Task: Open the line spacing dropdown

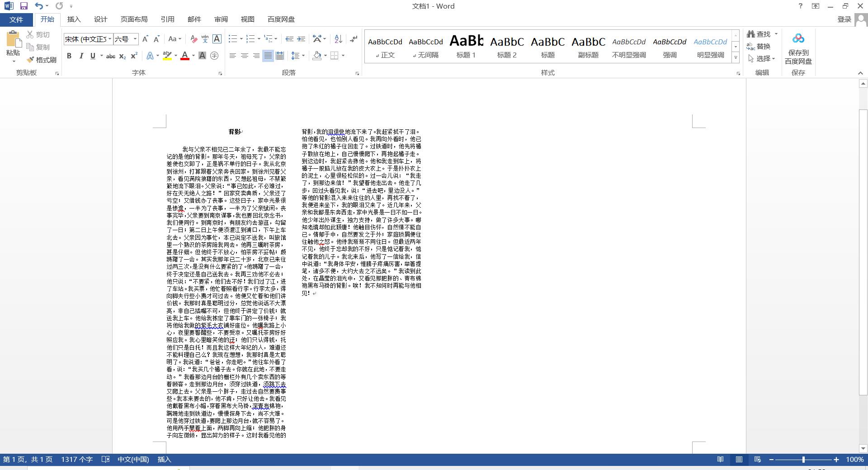Action: (297, 56)
